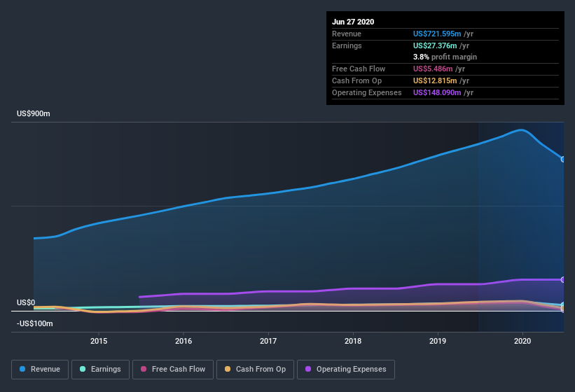Screen dimensions: 575x392
Task: Click the US$5.486m free cash flow value
Action: click(x=433, y=69)
